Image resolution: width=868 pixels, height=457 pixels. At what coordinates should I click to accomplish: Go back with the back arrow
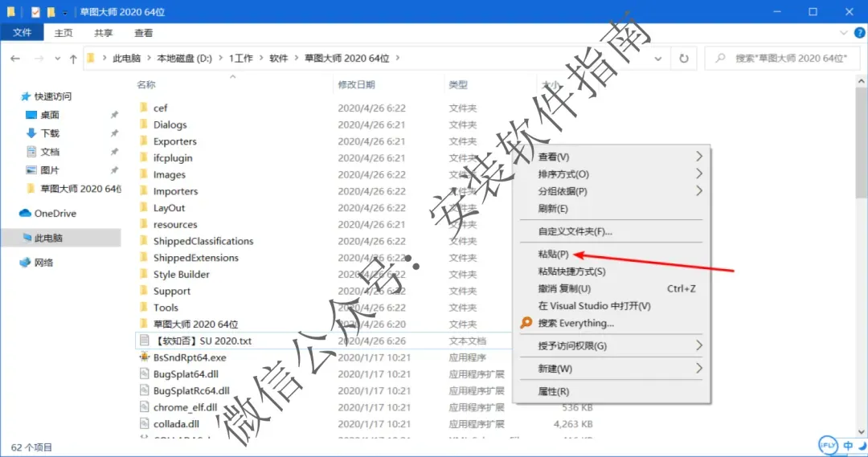point(15,58)
